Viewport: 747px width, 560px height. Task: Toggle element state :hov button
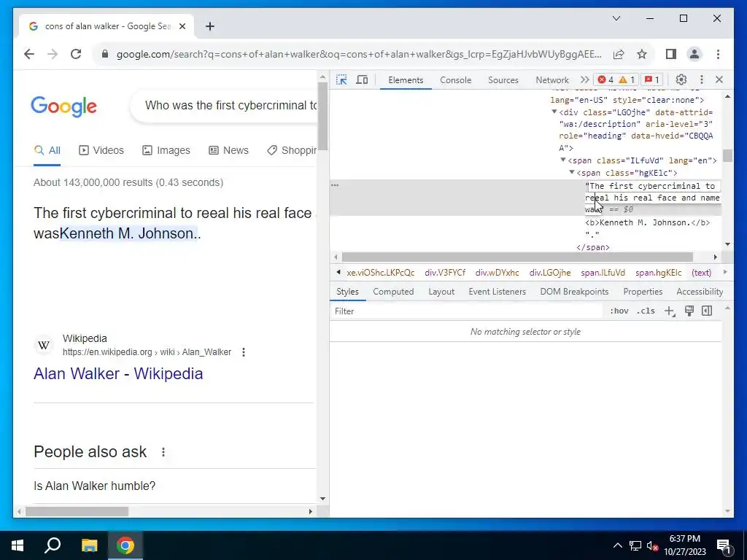[619, 311]
